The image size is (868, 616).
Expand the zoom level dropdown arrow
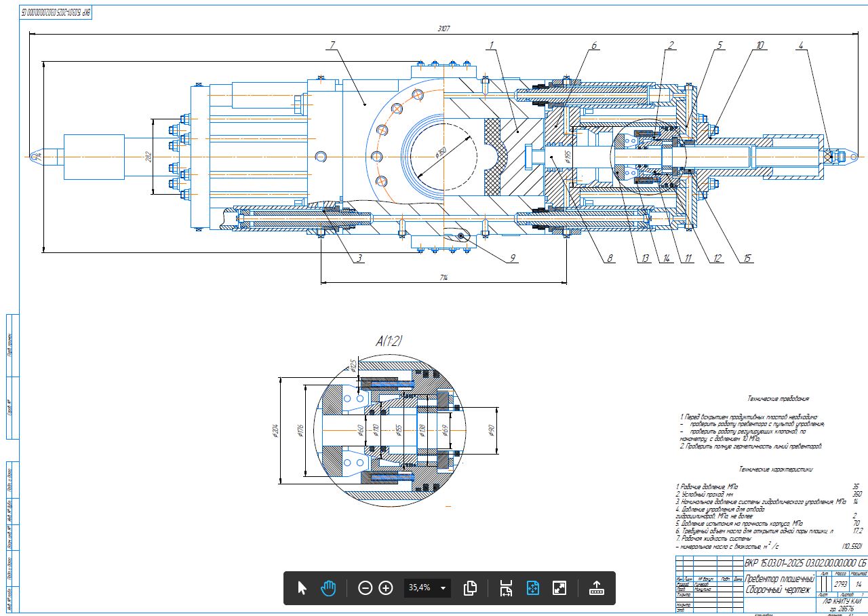coord(443,588)
